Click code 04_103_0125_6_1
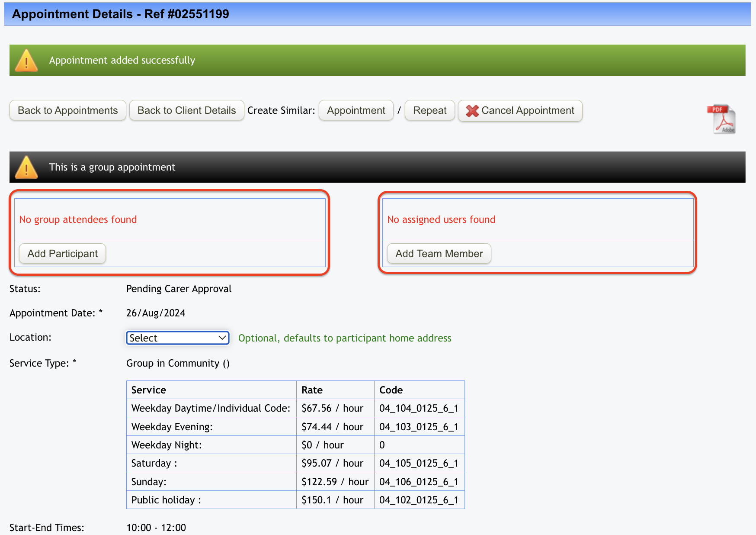The width and height of the screenshot is (756, 535). point(419,427)
